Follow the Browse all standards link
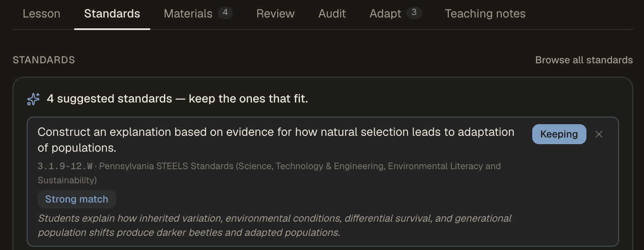Viewport: 644px width, 250px height. point(584,60)
